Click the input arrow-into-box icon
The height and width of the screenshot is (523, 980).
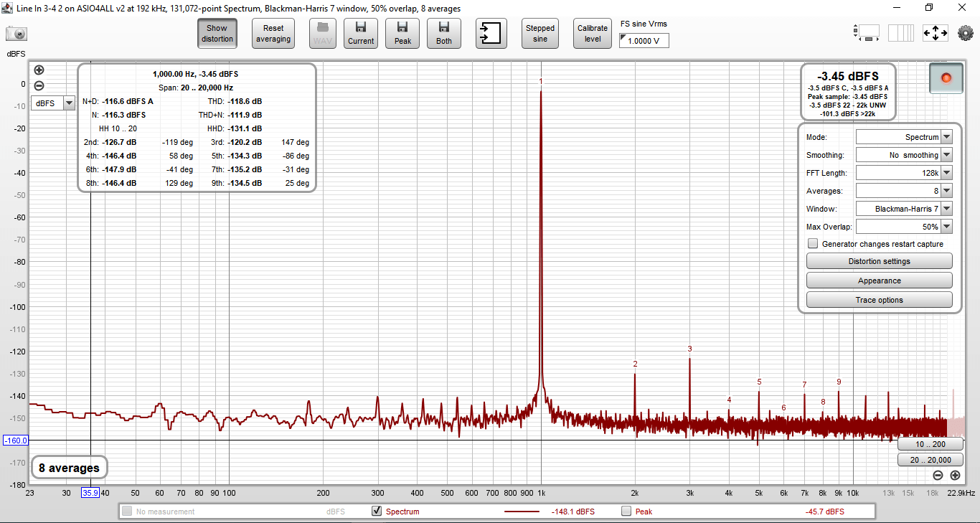click(x=491, y=34)
